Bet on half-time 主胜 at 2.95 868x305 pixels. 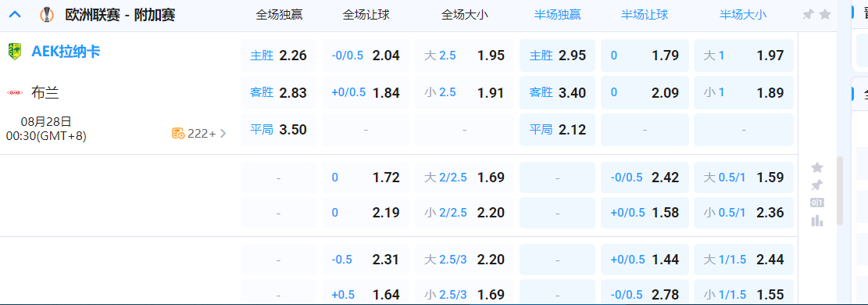click(x=558, y=56)
